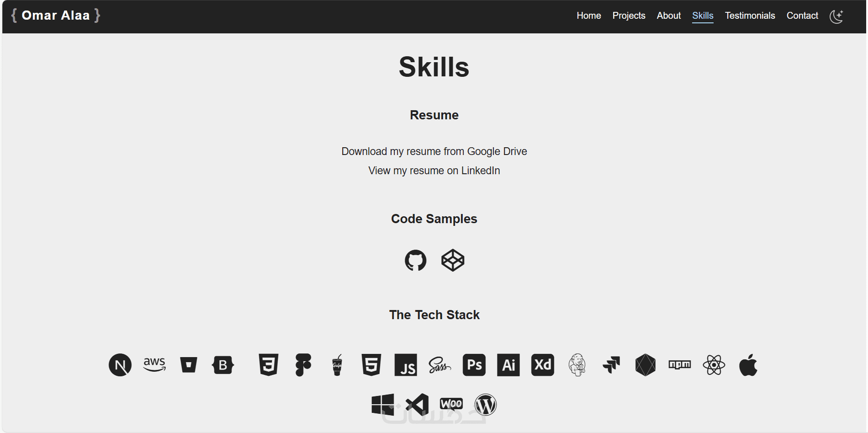Click the Windows logo icon

pos(383,405)
